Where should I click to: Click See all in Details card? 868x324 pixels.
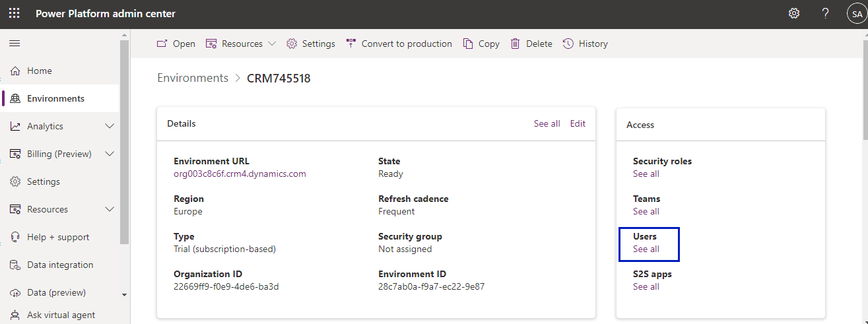click(x=547, y=123)
